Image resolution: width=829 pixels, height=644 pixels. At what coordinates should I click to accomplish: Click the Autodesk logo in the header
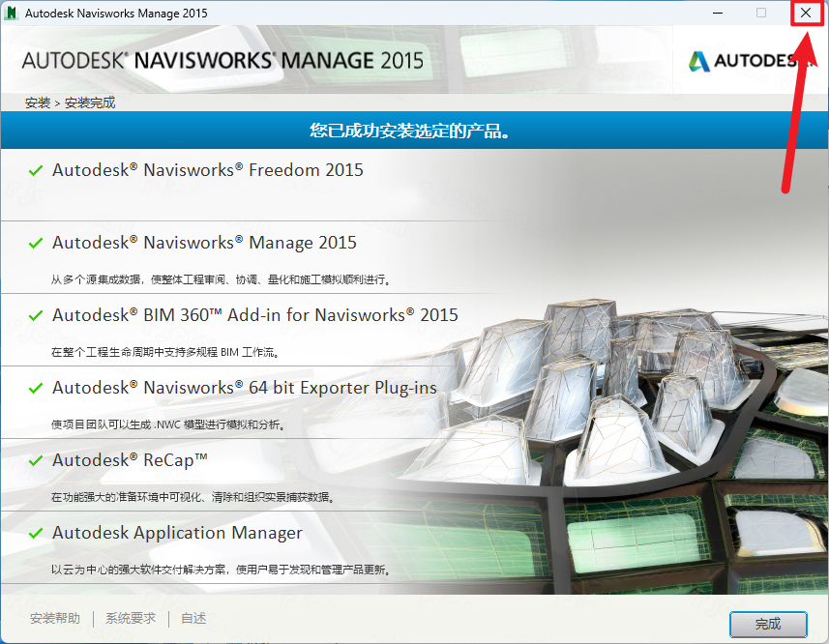pyautogui.click(x=751, y=61)
